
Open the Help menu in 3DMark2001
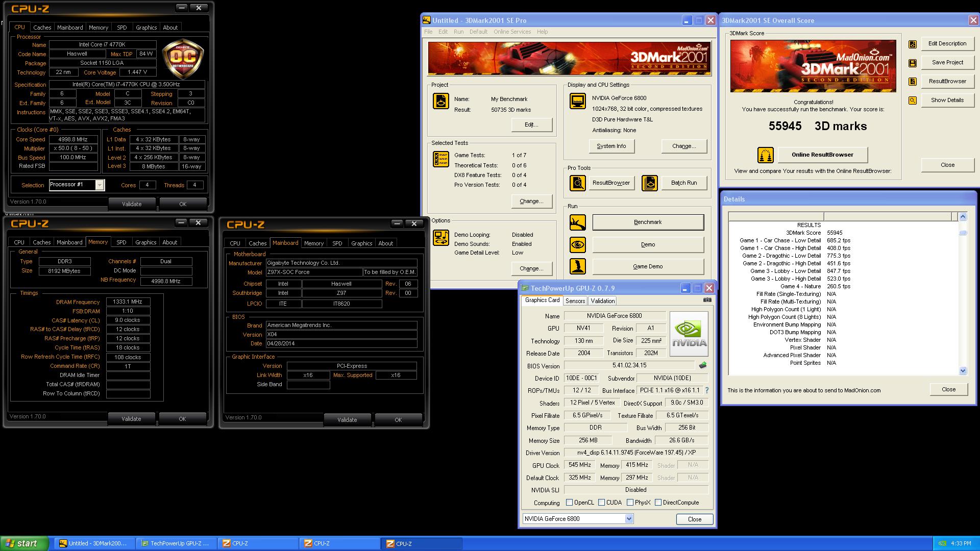(x=542, y=32)
